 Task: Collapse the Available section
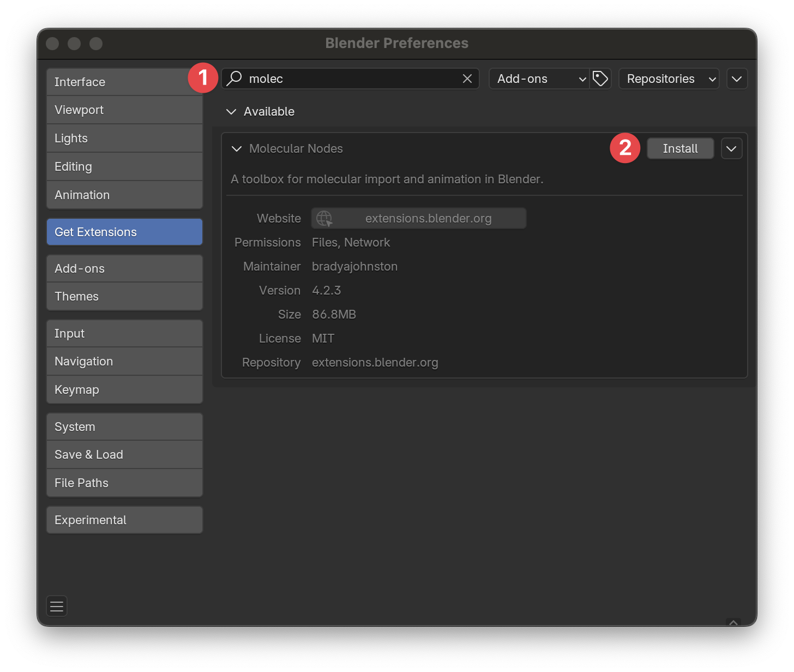231,112
